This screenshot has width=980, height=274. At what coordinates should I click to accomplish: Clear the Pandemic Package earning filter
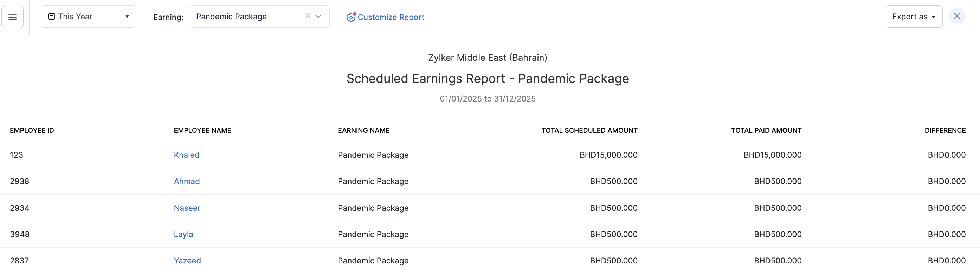tap(308, 16)
